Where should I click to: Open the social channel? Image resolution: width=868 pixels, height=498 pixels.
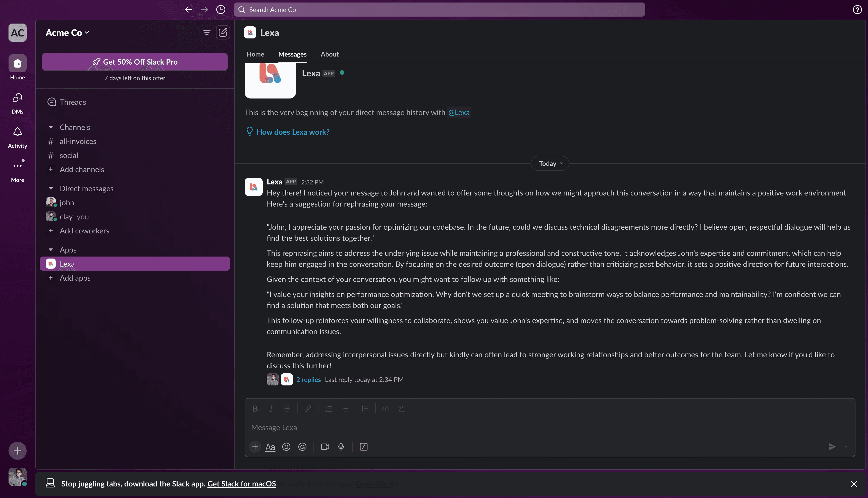[135, 155]
